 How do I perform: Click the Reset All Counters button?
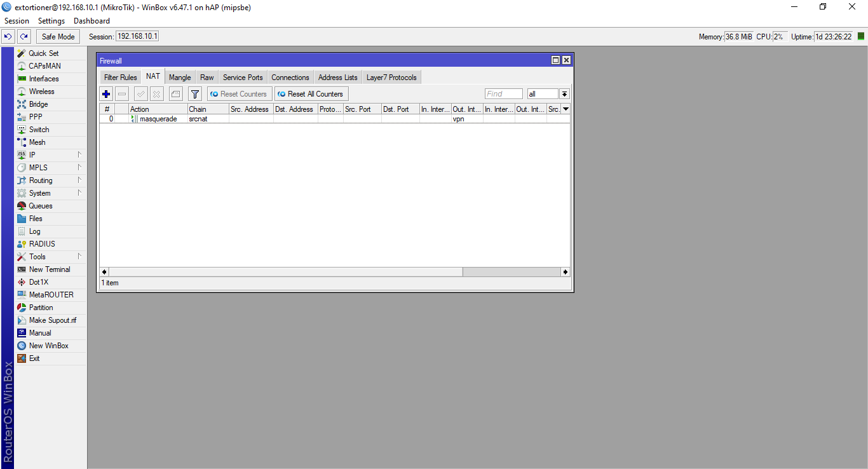[x=311, y=94]
